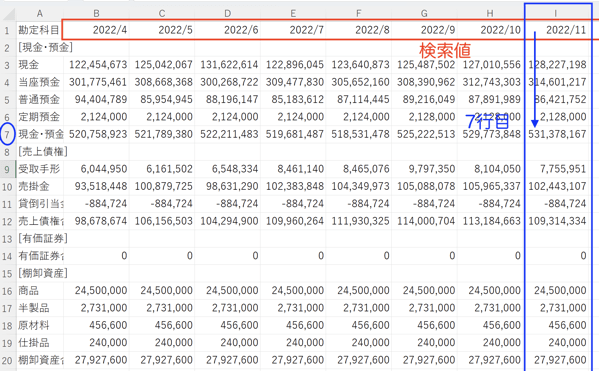Click cell value 8,465,076
The height and width of the screenshot is (371, 599).
[359, 169]
